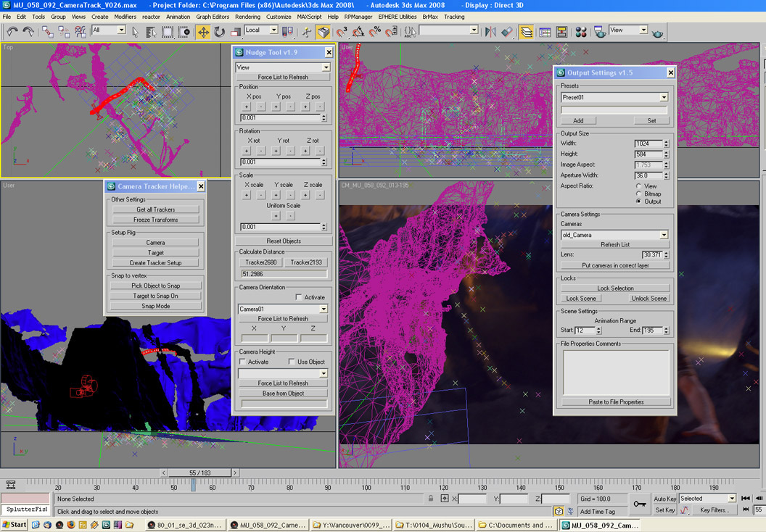The image size is (766, 532).
Task: Select the Bitmap aspect ratio radio button
Action: [x=639, y=194]
